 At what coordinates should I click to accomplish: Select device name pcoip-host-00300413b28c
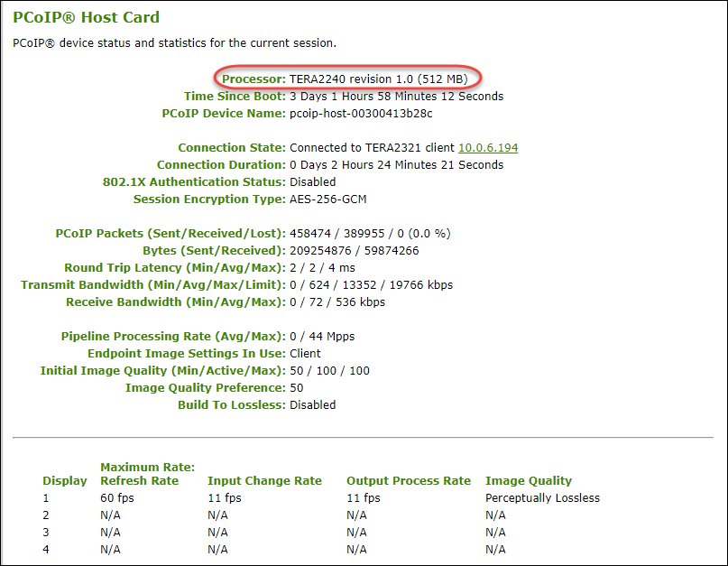click(x=361, y=114)
